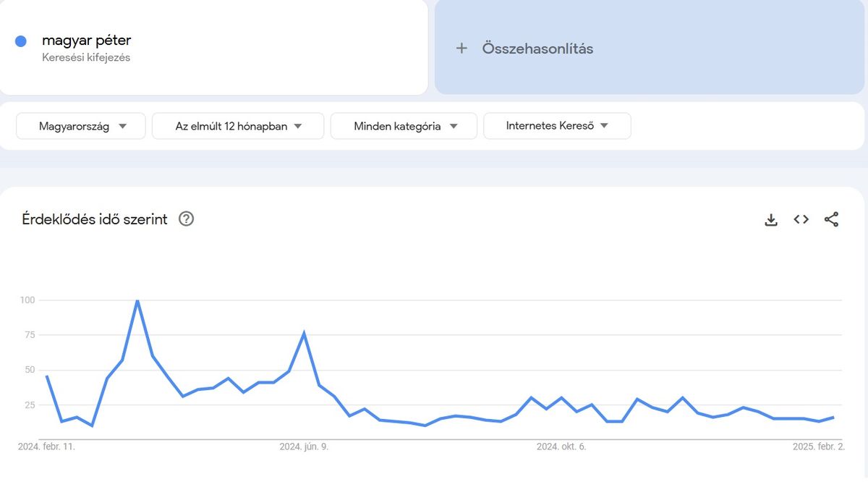Share the interest over time chart
This screenshot has height=482, width=868.
click(831, 219)
